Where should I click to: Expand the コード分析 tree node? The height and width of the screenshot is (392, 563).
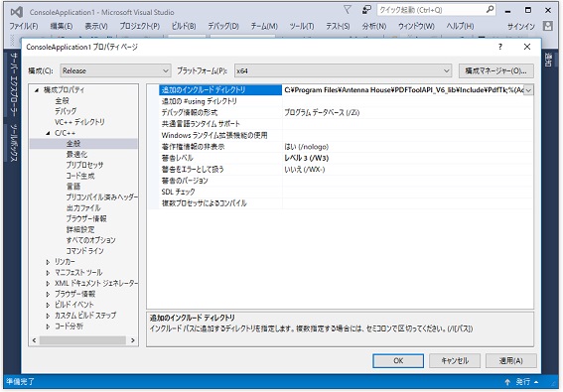pos(48,327)
